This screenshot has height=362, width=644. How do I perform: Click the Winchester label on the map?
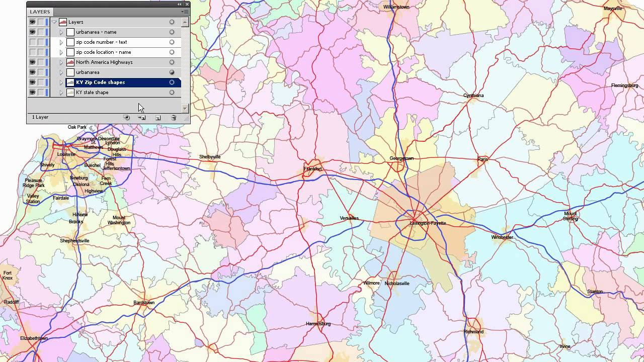click(502, 237)
